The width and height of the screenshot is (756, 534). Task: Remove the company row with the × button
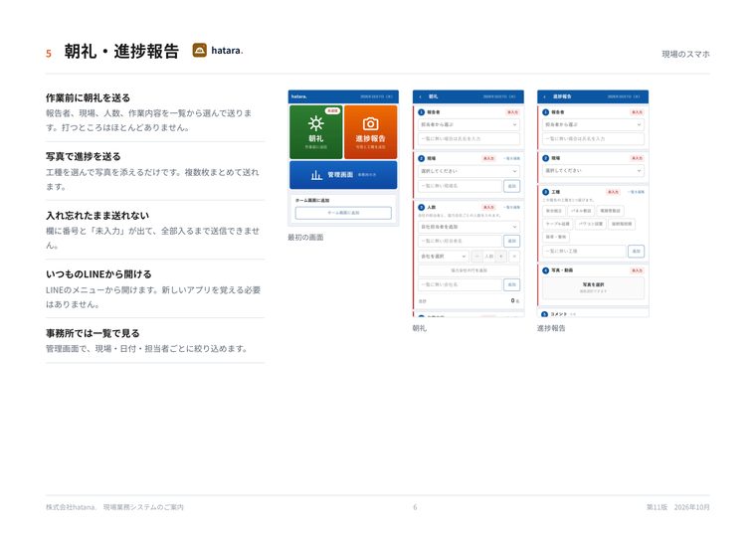514,256
